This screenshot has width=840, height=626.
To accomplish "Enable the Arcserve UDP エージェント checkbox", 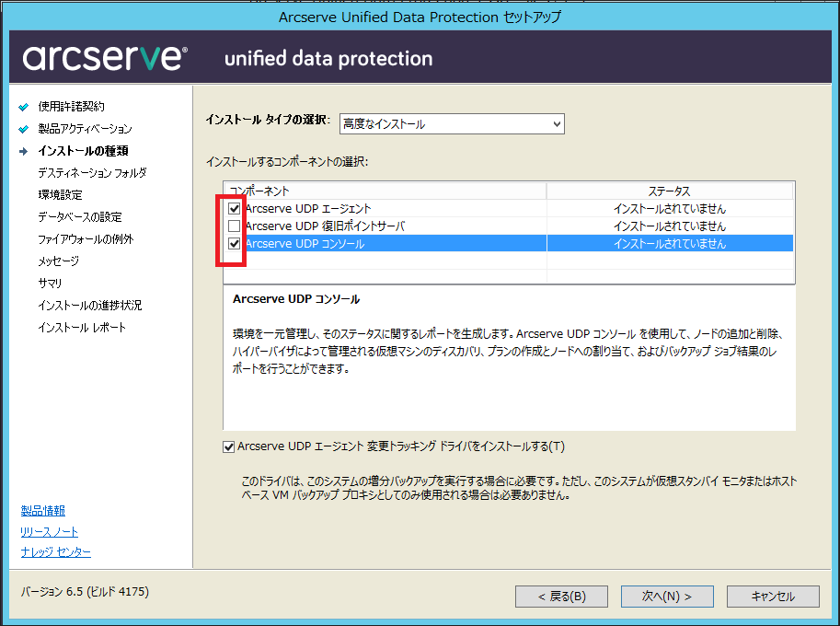I will click(x=234, y=208).
